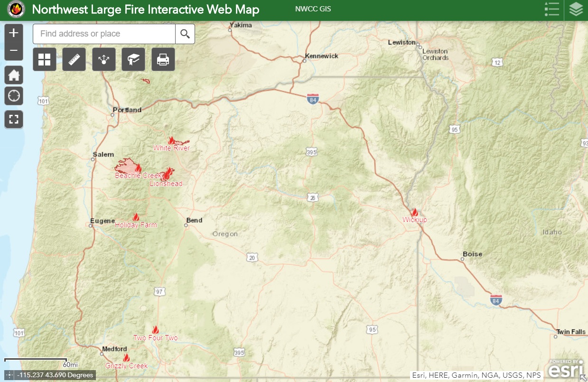588x382 pixels.
Task: Click the Beachie Creek fire marker
Action: [x=138, y=168]
